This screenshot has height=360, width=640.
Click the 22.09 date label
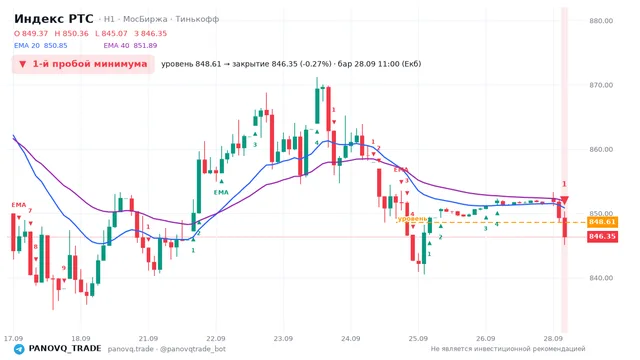[216, 339]
